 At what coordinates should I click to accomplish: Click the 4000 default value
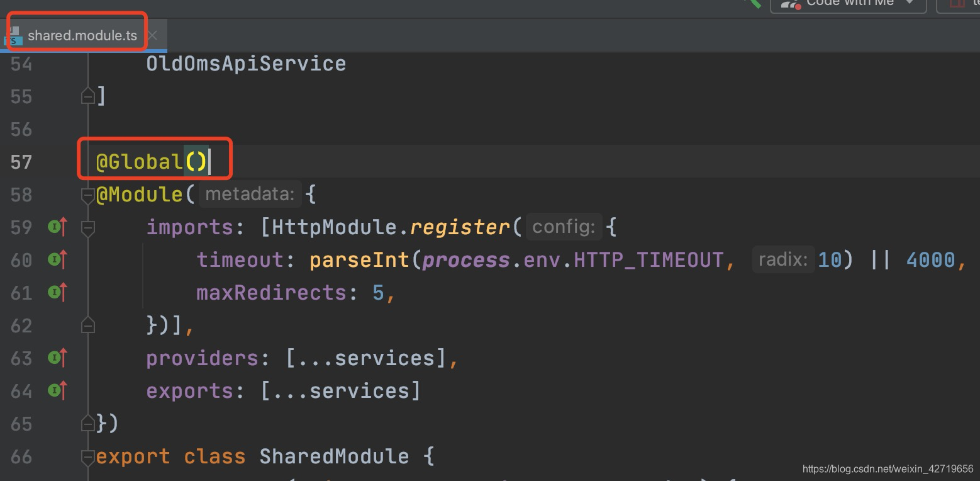coord(931,260)
